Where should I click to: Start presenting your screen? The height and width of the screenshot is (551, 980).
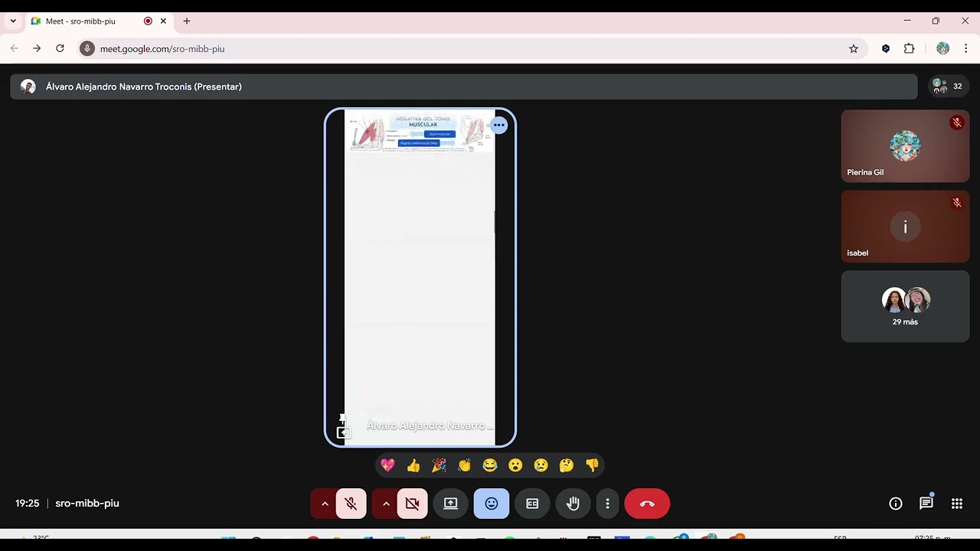450,504
